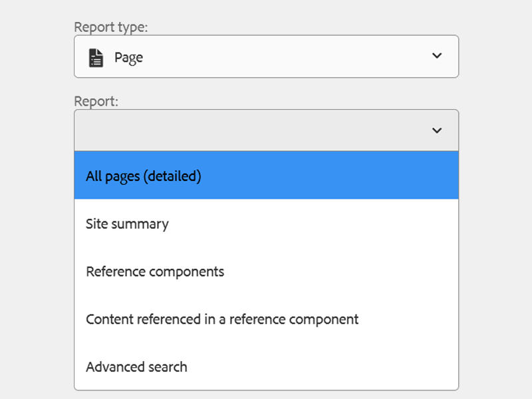The width and height of the screenshot is (532, 399).
Task: Collapse the Report list using its chevron
Action: [437, 131]
